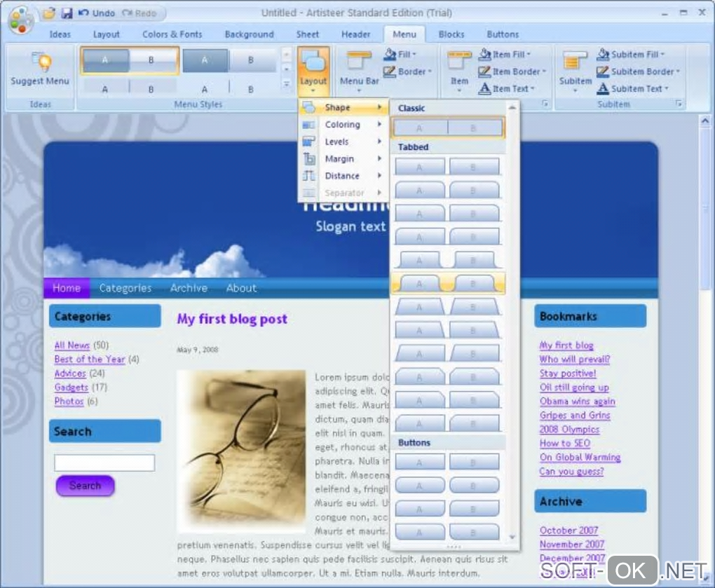This screenshot has height=588, width=715.
Task: Select the first Buttons shape thumbnail
Action: click(447, 462)
